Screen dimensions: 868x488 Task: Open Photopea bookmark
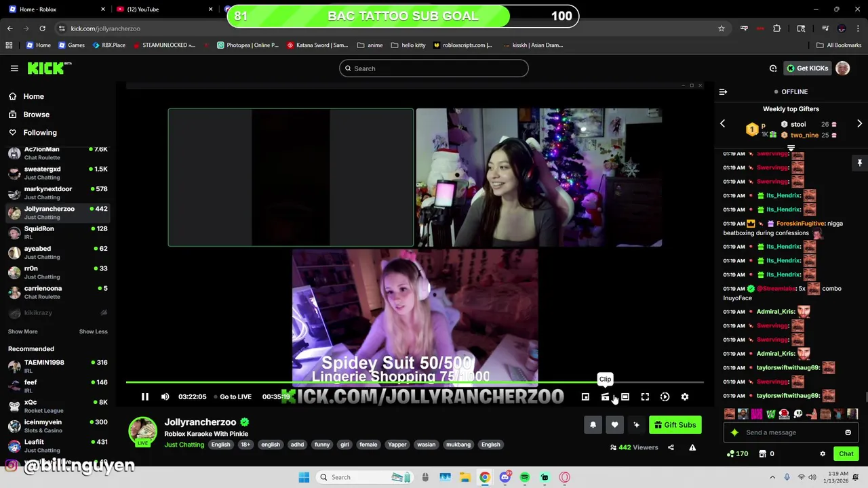[248, 45]
